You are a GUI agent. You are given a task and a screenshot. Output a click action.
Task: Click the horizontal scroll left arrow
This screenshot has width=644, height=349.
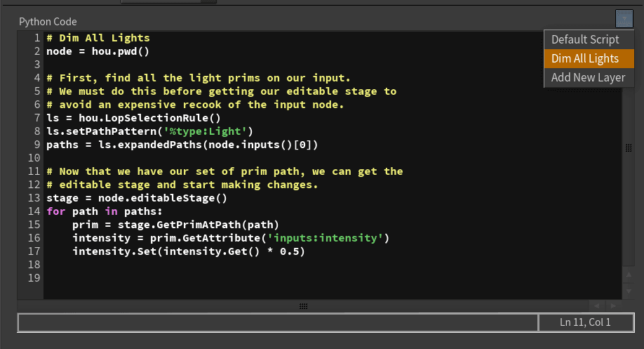tap(597, 306)
